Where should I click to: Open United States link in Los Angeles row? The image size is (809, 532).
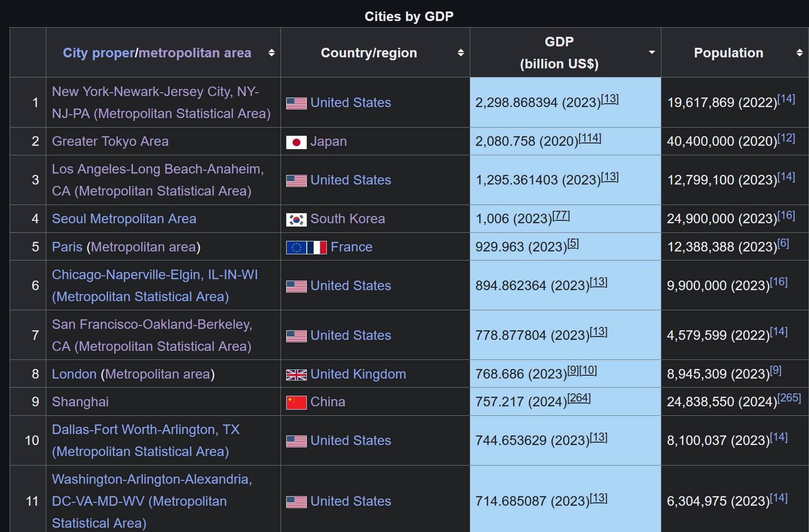coord(351,180)
